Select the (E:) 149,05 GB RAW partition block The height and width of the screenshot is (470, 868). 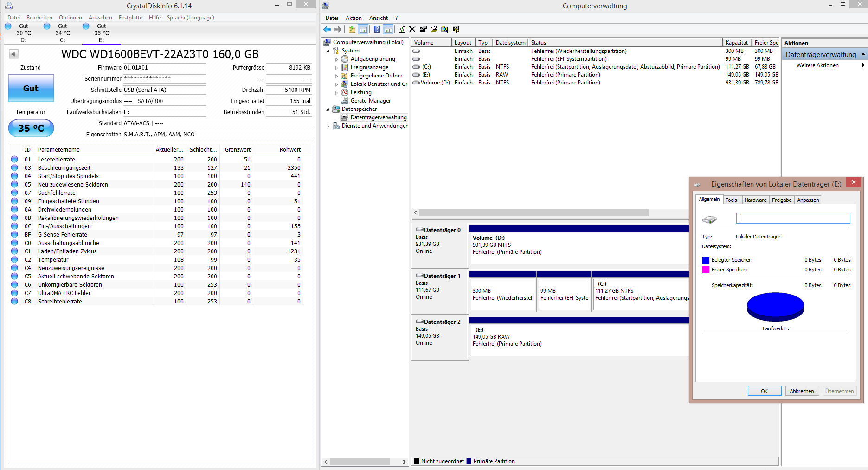coord(579,340)
